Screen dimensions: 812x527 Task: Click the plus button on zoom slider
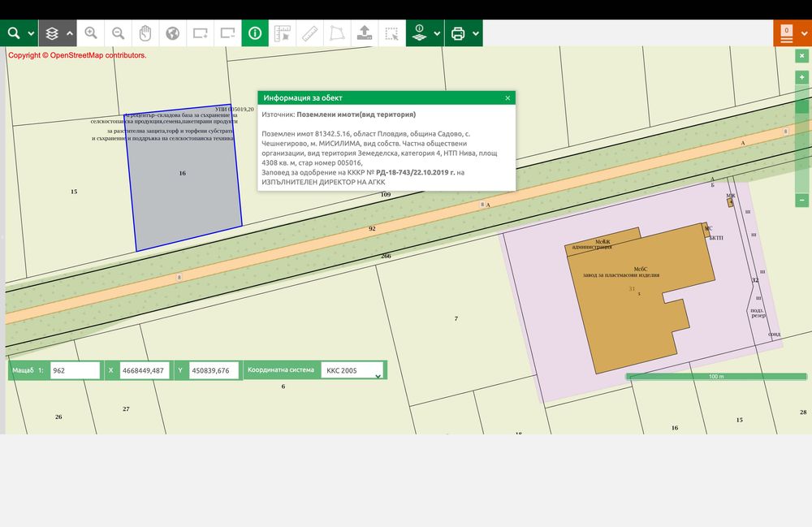(x=802, y=77)
